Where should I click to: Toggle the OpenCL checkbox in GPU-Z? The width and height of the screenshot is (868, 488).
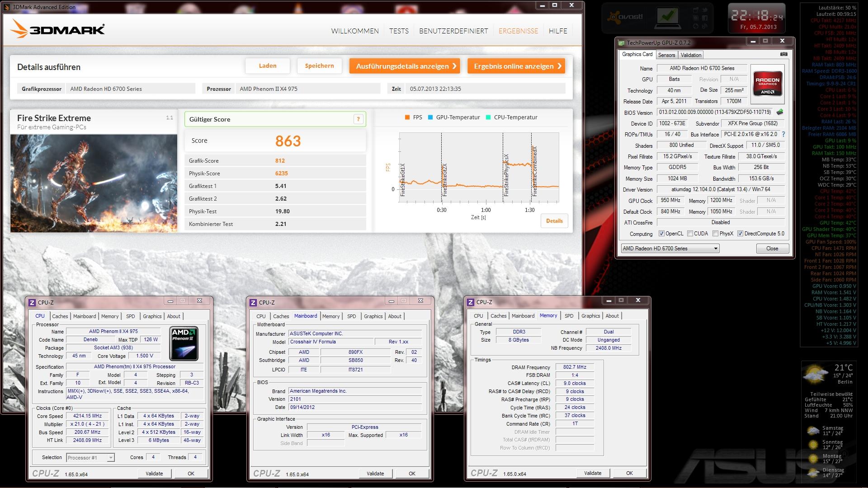(661, 234)
